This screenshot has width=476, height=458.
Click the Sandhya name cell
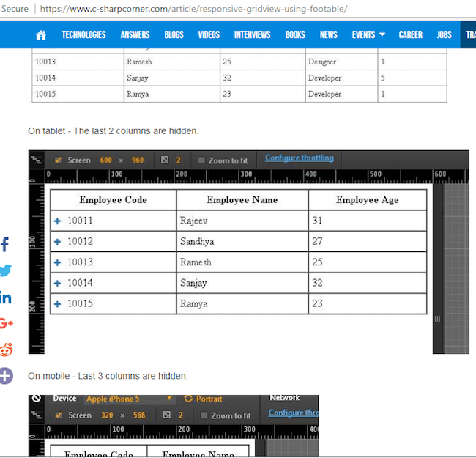(x=242, y=242)
